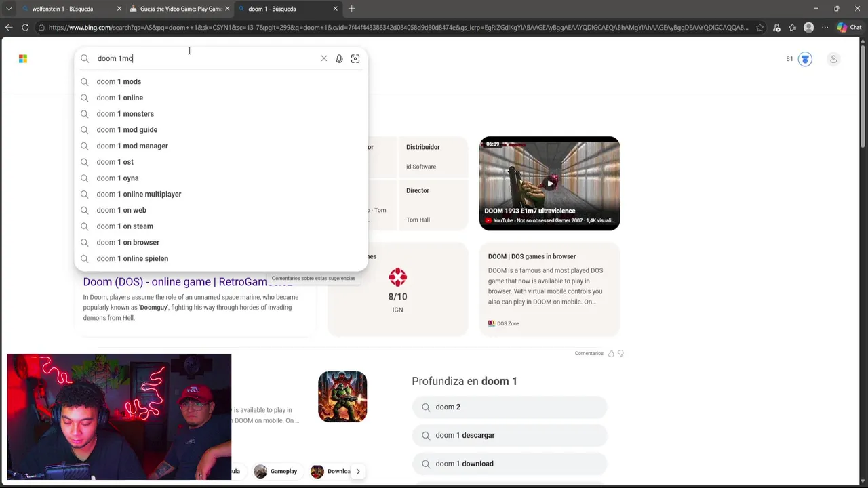This screenshot has height=488, width=868.
Task: Reload the current page
Action: click(25, 28)
